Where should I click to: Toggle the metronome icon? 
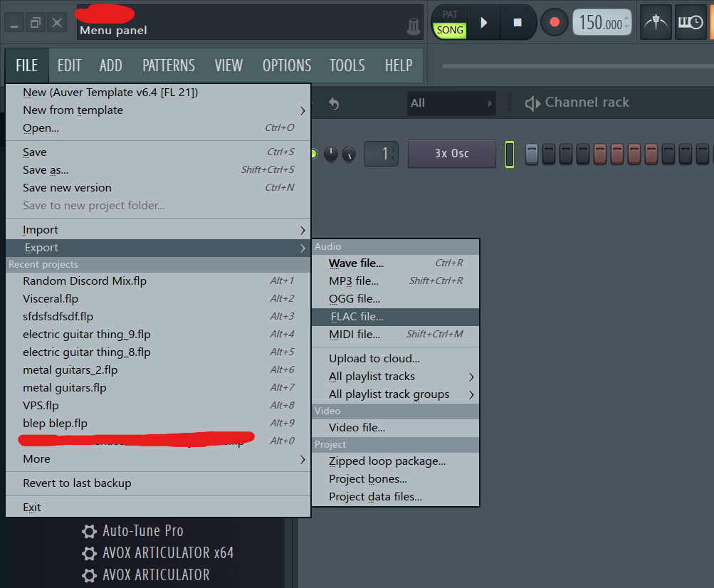[656, 22]
